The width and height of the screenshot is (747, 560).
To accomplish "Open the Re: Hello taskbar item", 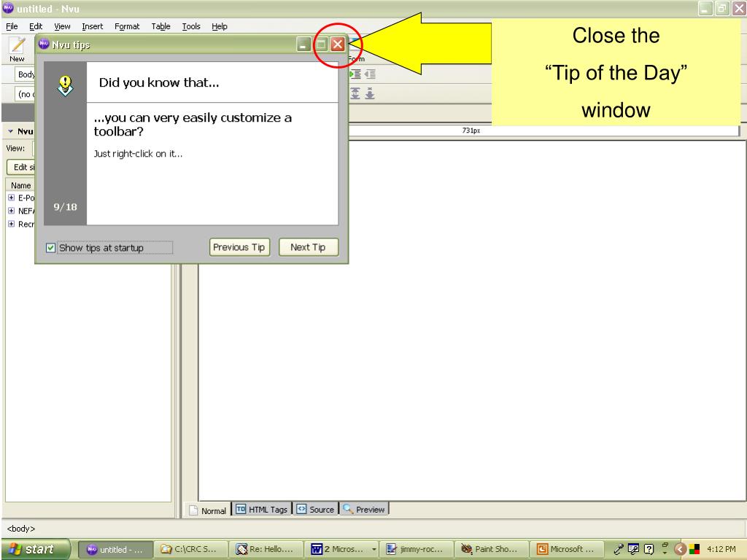I will (266, 550).
